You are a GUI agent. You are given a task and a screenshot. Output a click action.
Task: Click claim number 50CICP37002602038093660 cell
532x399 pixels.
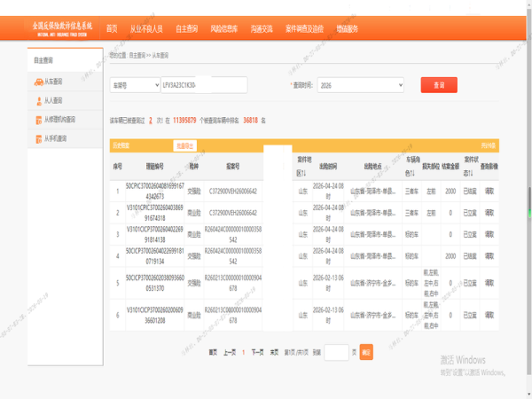[154, 283]
